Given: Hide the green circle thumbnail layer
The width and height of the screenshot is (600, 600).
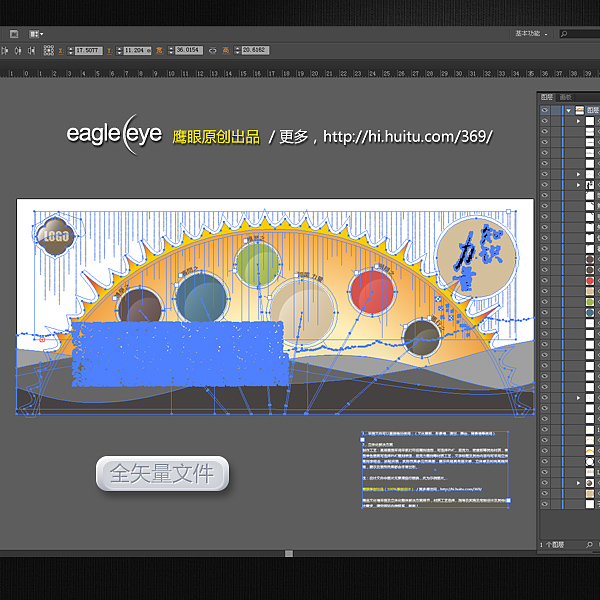Looking at the screenshot, I should click(x=545, y=302).
